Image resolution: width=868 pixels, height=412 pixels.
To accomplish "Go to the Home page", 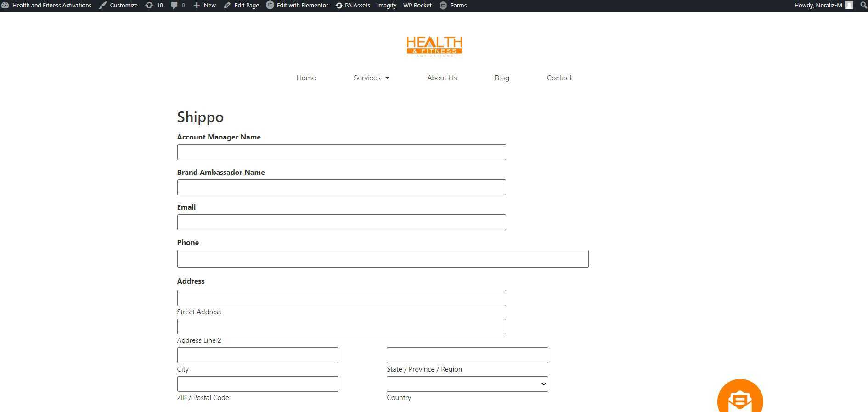I will (306, 78).
